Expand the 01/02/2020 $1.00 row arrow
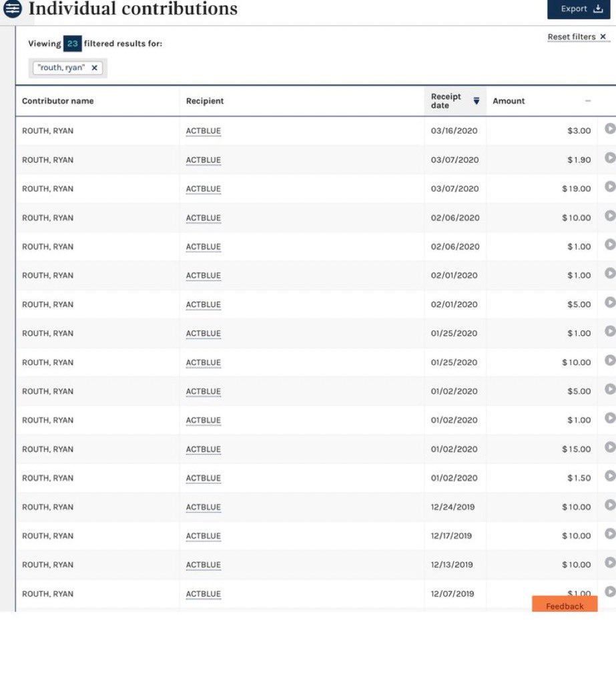The image size is (616, 695). tap(610, 418)
